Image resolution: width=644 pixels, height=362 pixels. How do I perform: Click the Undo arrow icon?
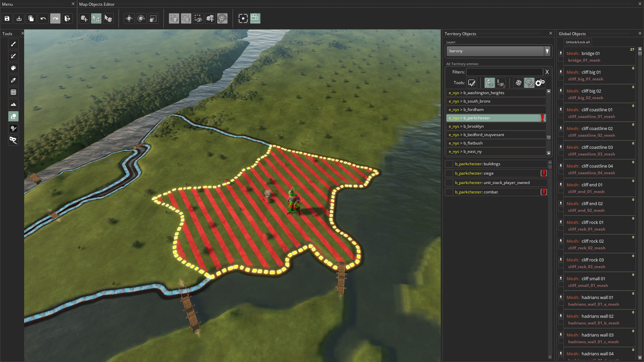(43, 18)
